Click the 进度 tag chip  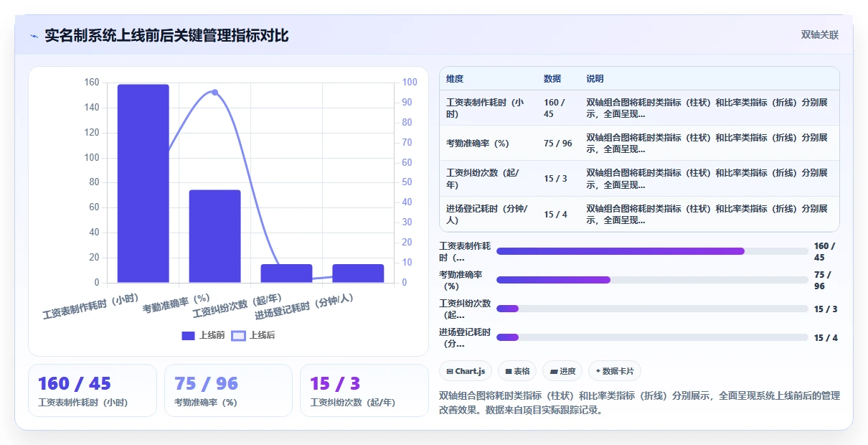point(562,371)
